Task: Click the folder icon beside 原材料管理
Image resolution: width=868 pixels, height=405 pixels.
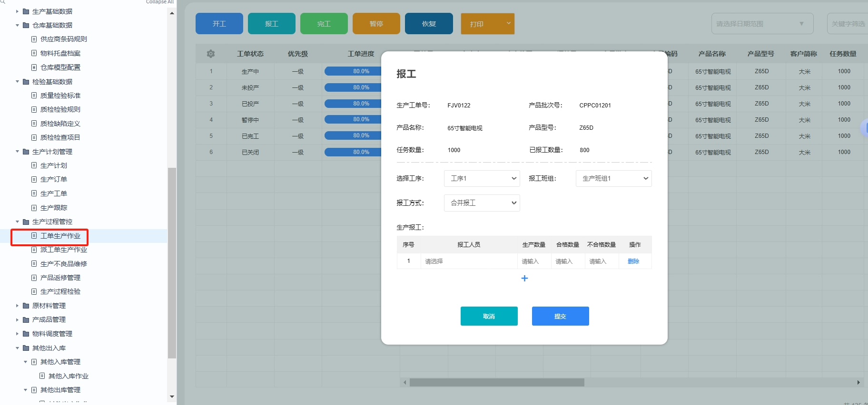Action: coord(26,306)
